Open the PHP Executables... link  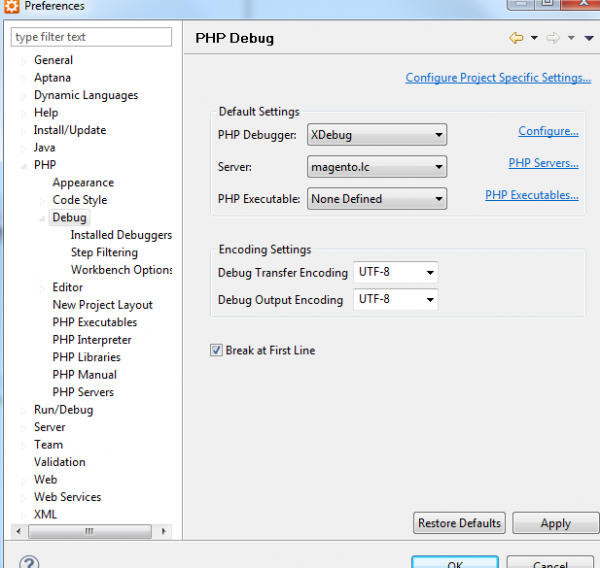(x=532, y=195)
